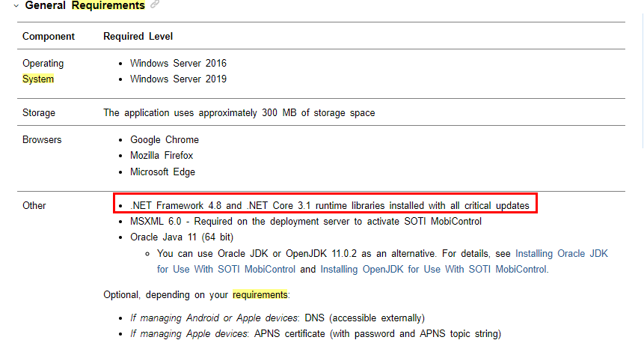Click the Mozilla Firefox list item
The height and width of the screenshot is (349, 644).
[x=161, y=156]
